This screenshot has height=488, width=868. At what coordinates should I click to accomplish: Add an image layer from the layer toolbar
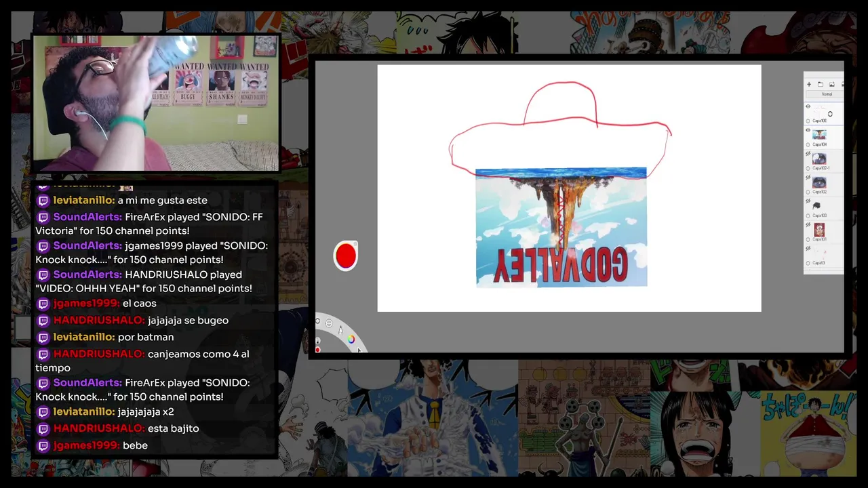[831, 84]
